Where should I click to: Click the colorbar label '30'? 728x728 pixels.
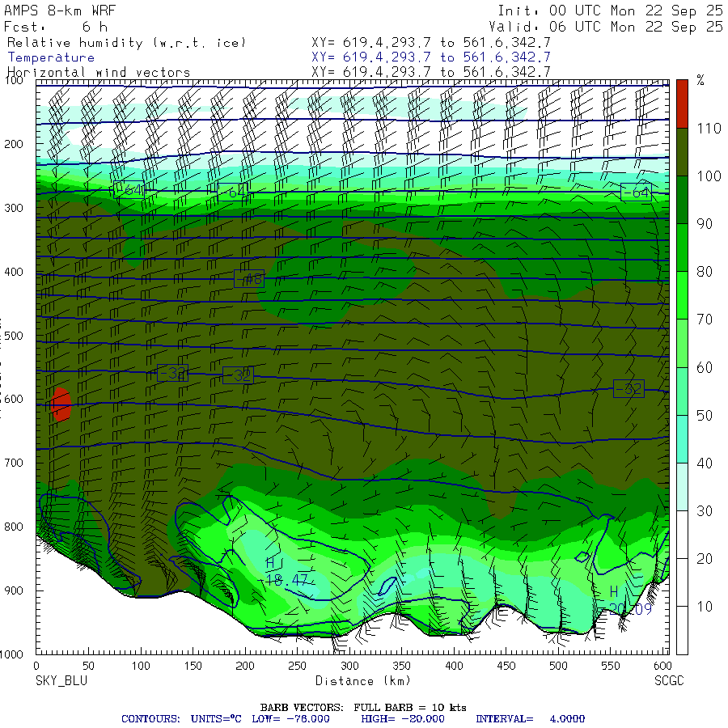pyautogui.click(x=705, y=511)
